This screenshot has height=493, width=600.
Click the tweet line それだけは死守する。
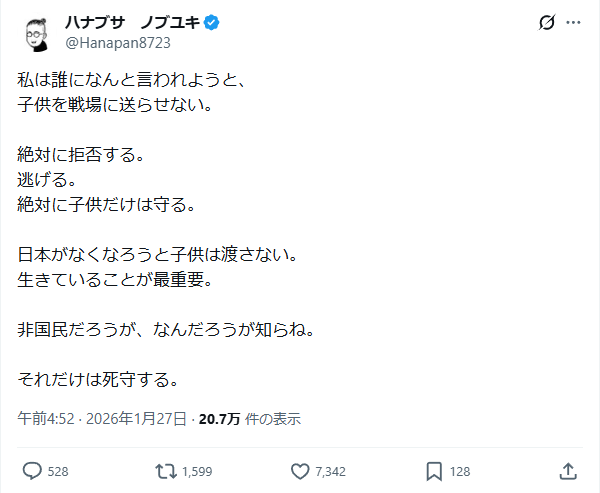coord(99,379)
